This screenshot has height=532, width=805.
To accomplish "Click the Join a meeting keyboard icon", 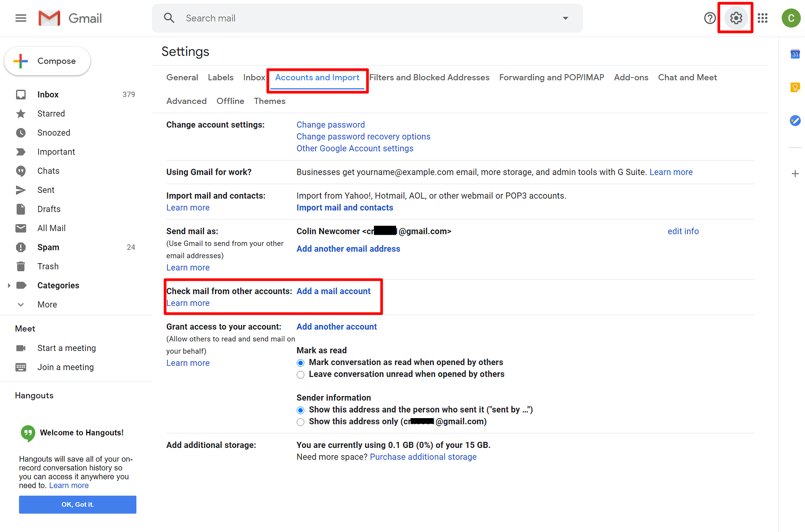I will pos(21,367).
